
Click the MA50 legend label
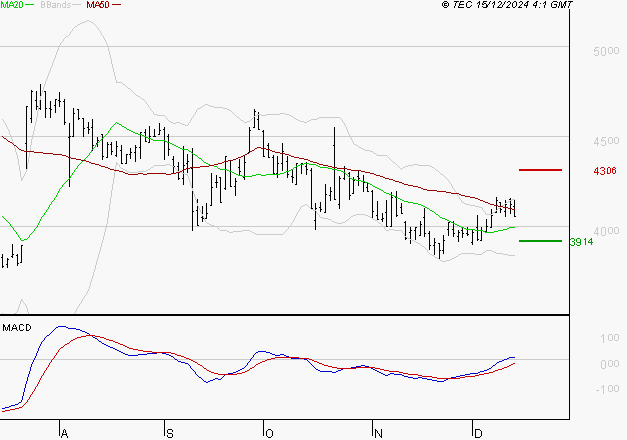98,5
